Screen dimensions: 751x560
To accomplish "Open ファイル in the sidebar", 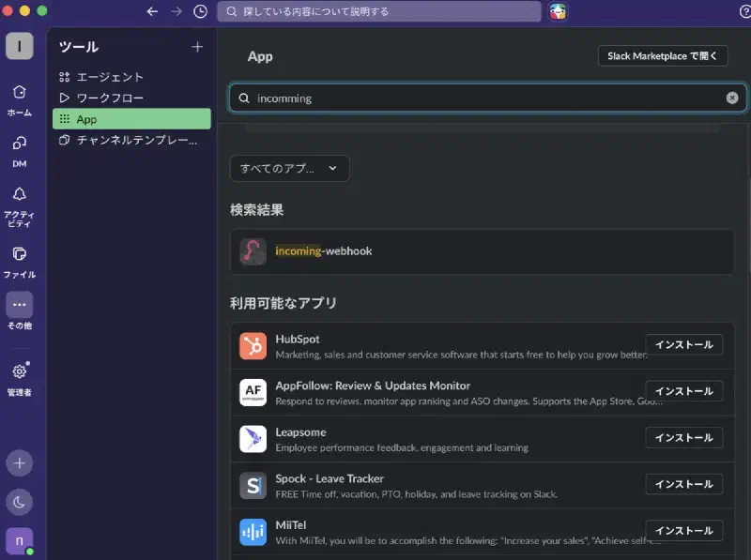I will click(x=19, y=263).
